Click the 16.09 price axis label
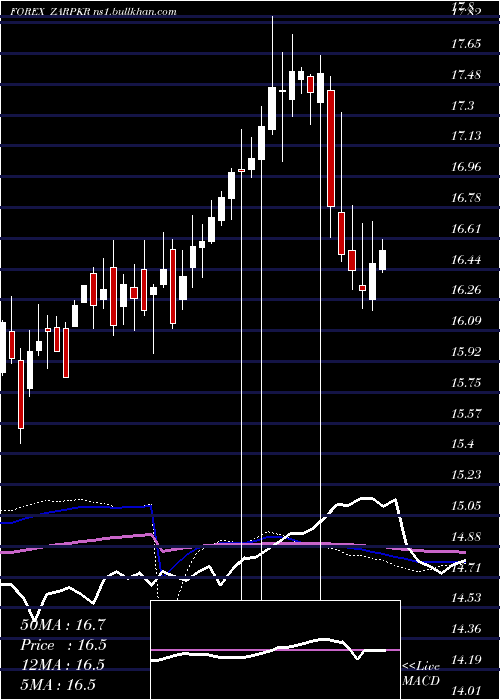This screenshot has width=500, height=700. pyautogui.click(x=466, y=321)
